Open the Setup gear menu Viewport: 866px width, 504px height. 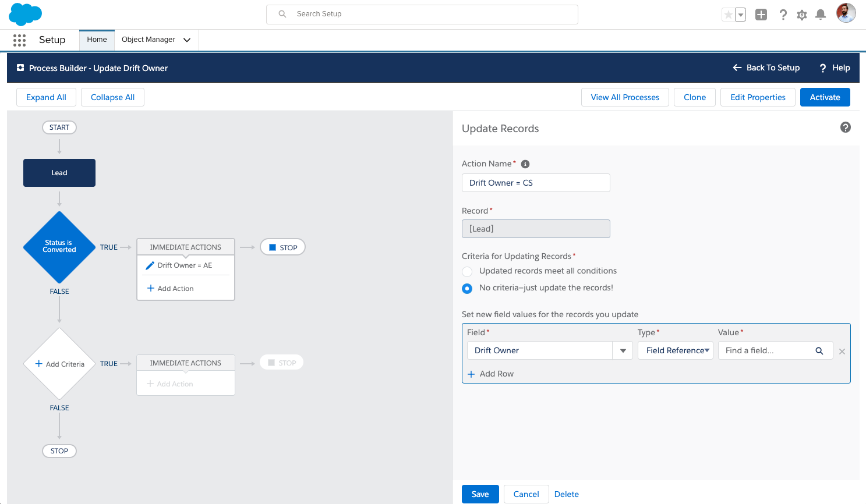(x=802, y=15)
